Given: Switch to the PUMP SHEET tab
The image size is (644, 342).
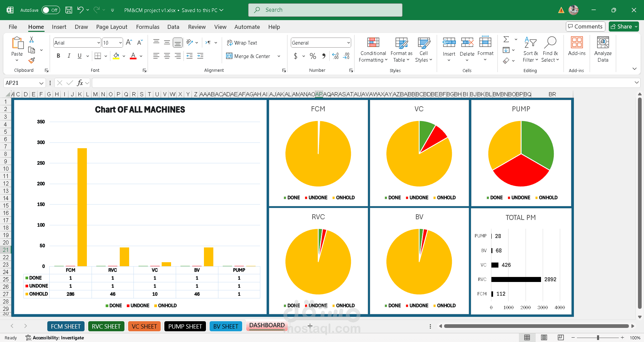Looking at the screenshot, I should point(185,326).
